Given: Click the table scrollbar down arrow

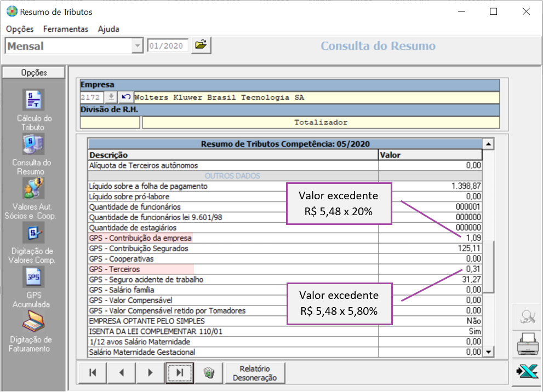Looking at the screenshot, I should (488, 352).
